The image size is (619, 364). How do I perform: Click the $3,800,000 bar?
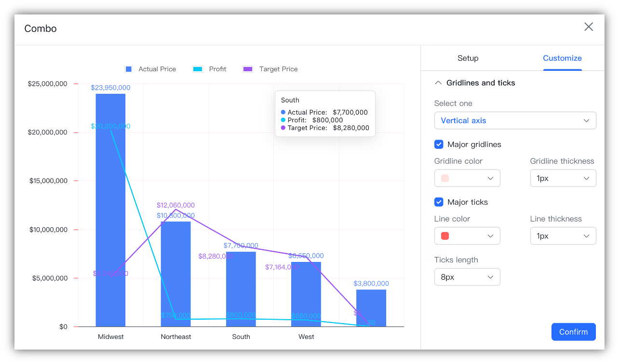(x=371, y=308)
